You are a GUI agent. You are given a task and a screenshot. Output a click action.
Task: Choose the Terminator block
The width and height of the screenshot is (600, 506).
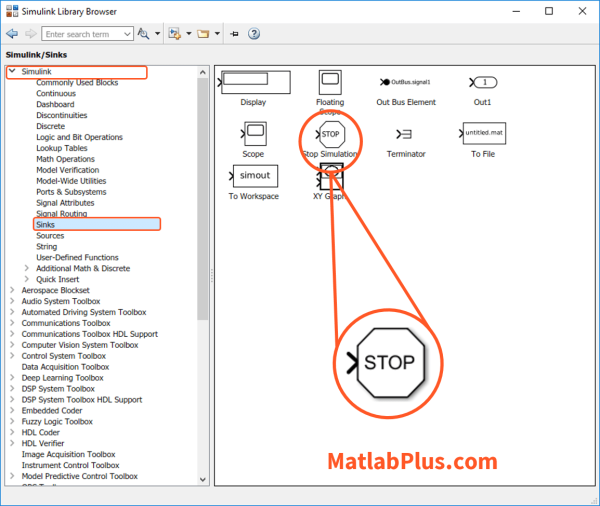pos(405,134)
